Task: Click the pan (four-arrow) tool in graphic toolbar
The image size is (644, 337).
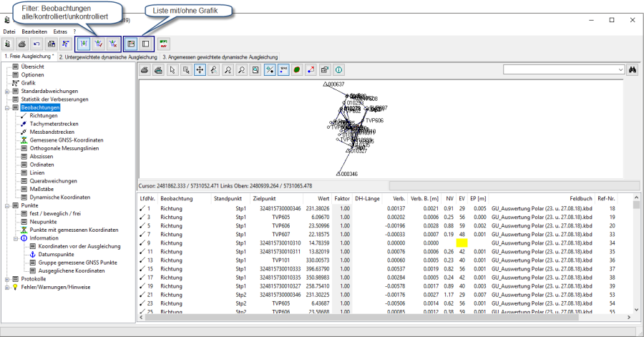Action: click(199, 70)
